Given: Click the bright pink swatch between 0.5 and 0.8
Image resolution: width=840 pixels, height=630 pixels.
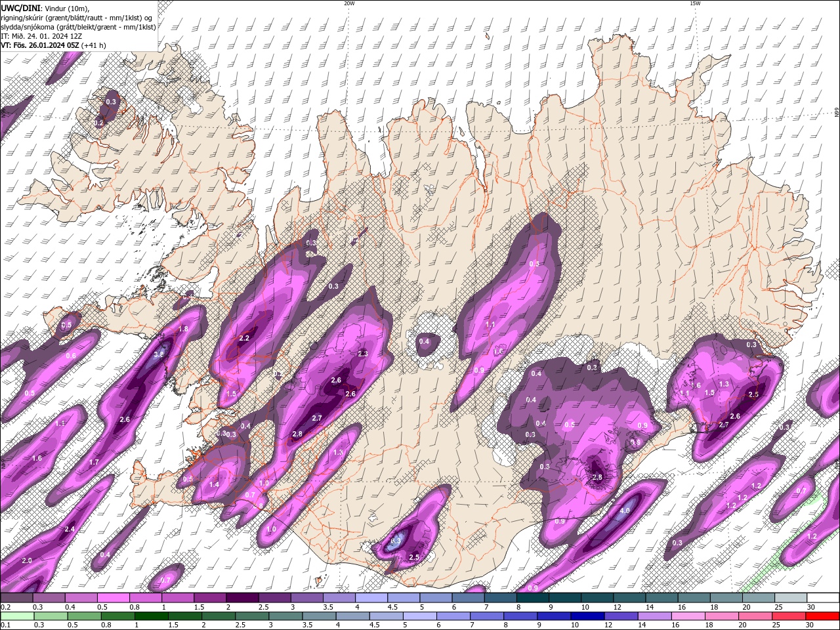Looking at the screenshot, I should point(113,597).
